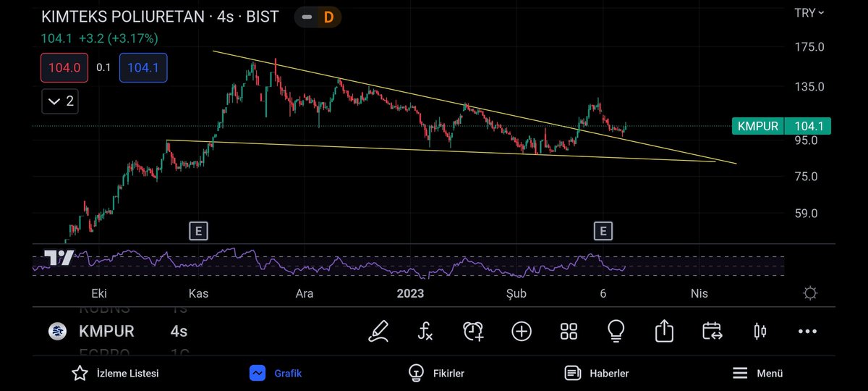
Task: Open the indicators fx icon
Action: (x=425, y=332)
